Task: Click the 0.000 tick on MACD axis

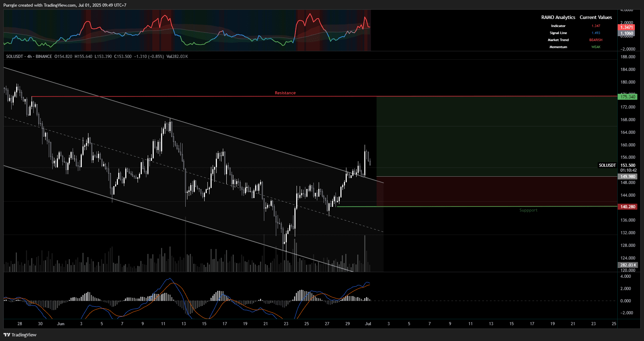Action: (626, 301)
